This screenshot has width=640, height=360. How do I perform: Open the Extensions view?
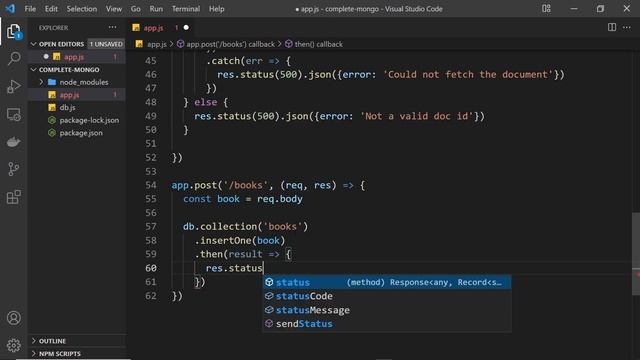tap(13, 197)
